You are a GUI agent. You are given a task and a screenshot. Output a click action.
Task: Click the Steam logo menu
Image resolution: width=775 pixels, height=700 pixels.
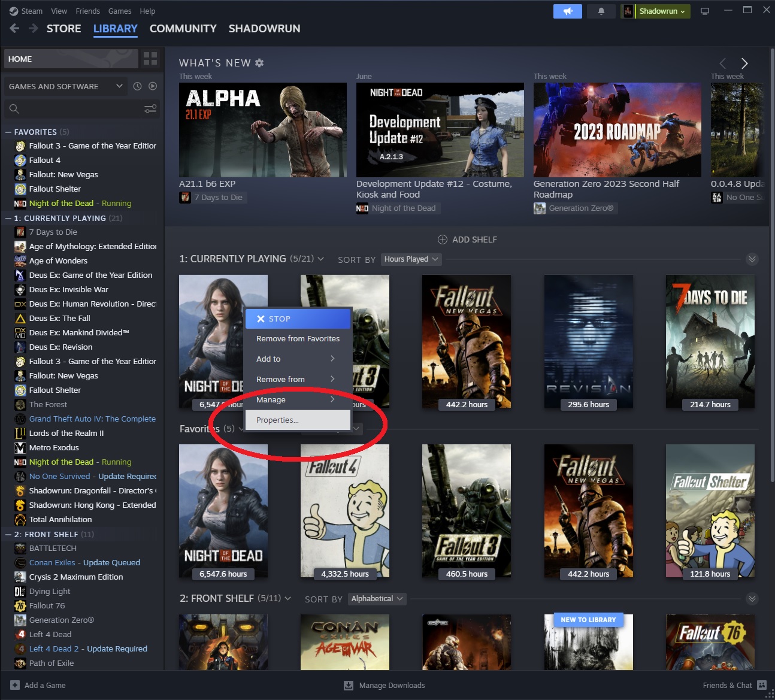pos(26,11)
